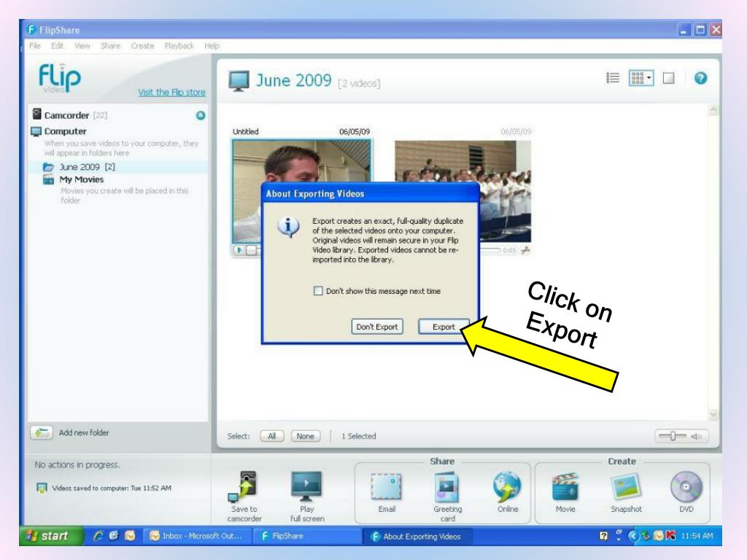Click the Movie create icon
Viewport: 747px width, 560px height.
click(x=565, y=487)
